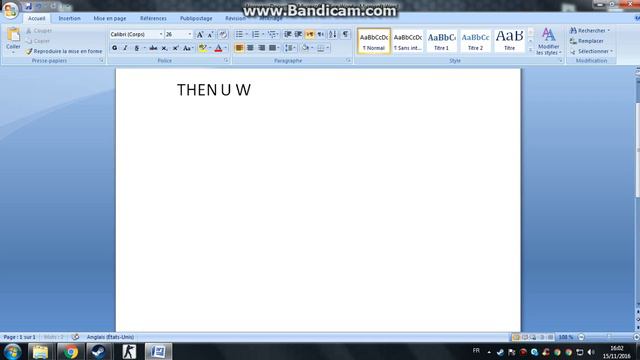The width and height of the screenshot is (640, 360).
Task: Clear formatting with eraser icon
Action: pyautogui.click(x=223, y=35)
